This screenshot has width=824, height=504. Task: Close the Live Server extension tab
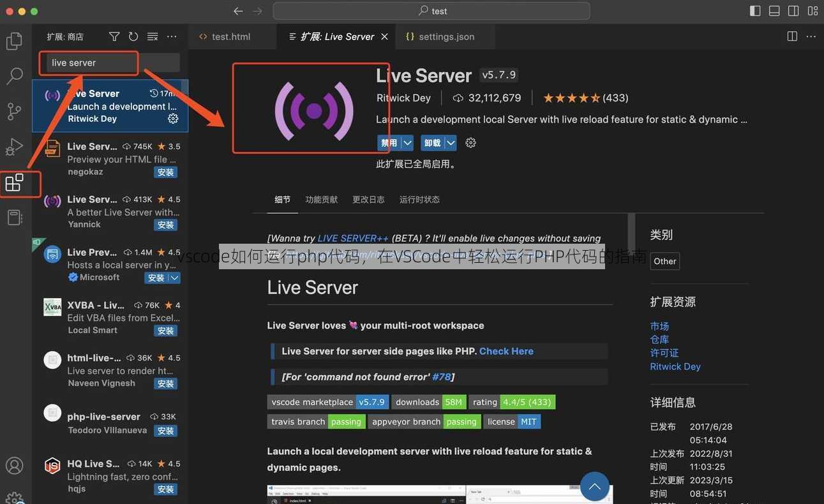click(384, 36)
